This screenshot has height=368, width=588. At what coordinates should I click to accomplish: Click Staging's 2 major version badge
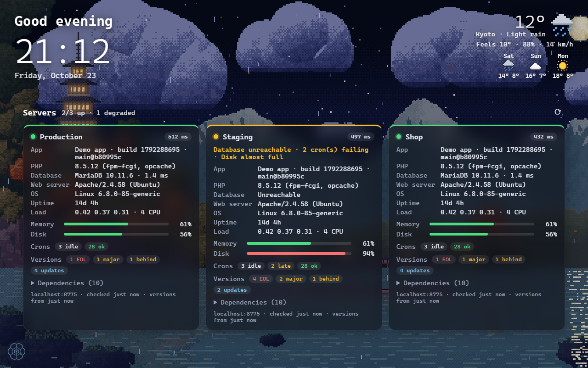(x=291, y=279)
